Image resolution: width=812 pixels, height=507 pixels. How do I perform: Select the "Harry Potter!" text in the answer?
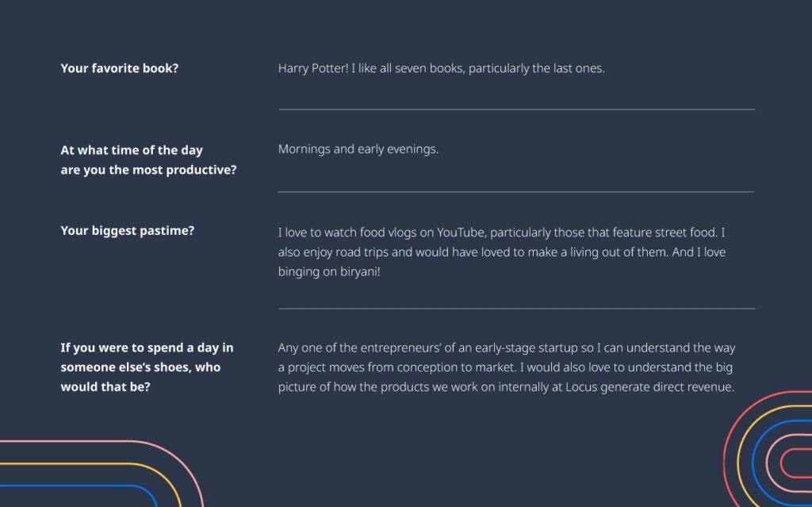click(x=312, y=68)
